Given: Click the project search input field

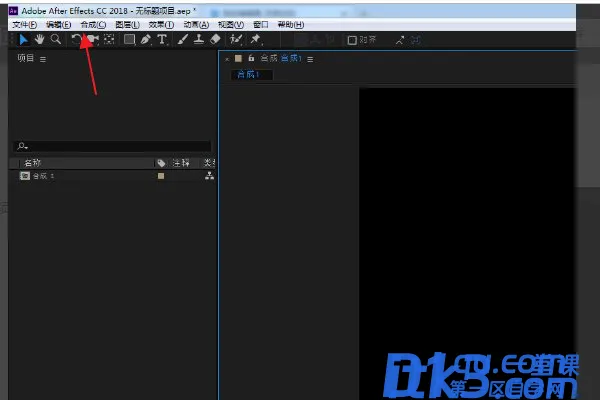Looking at the screenshot, I should (112, 146).
